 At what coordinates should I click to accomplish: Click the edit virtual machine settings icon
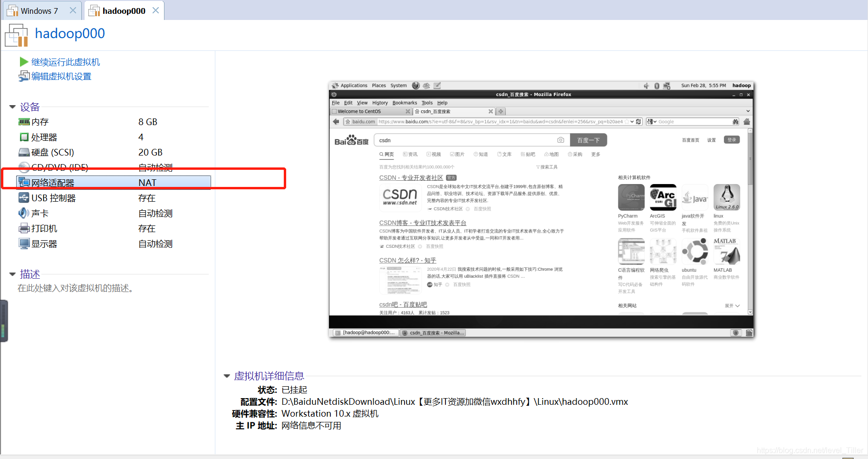click(x=24, y=77)
